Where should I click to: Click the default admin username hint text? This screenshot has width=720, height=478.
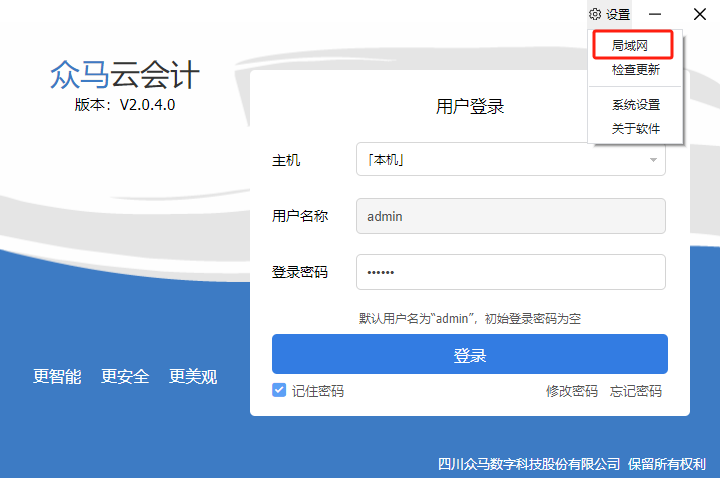(x=470, y=318)
